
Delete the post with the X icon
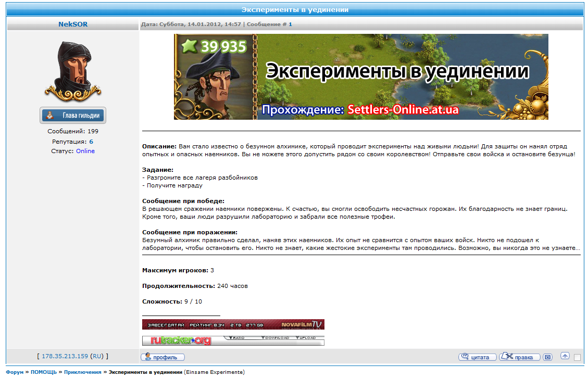(x=548, y=357)
